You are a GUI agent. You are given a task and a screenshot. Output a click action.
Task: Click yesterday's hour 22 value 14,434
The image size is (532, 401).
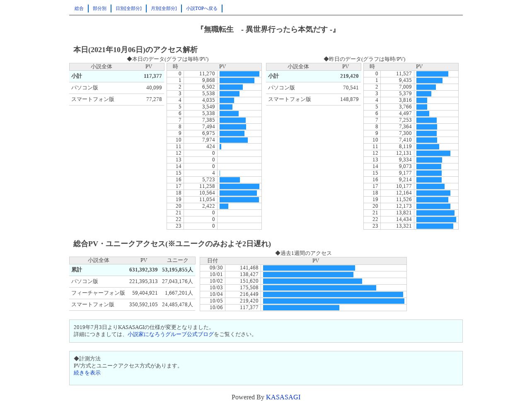point(404,219)
